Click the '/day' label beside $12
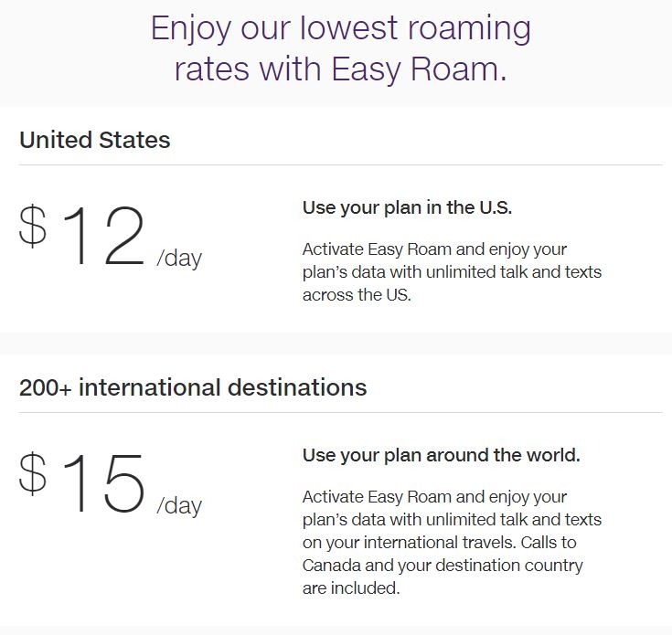The height and width of the screenshot is (635, 672). [179, 259]
